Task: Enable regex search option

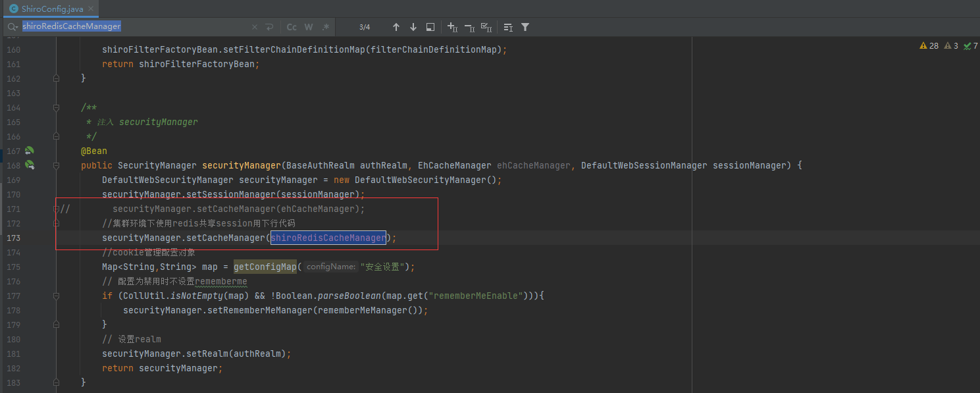Action: coord(326,27)
